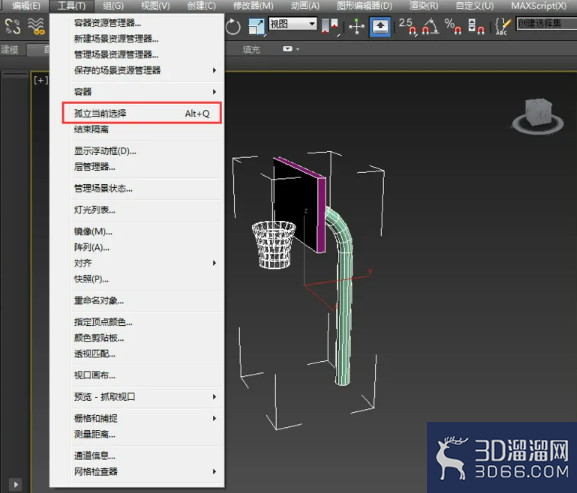The height and width of the screenshot is (493, 577).
Task: Choose 显示浮动框(D)... menu item
Action: [137, 151]
